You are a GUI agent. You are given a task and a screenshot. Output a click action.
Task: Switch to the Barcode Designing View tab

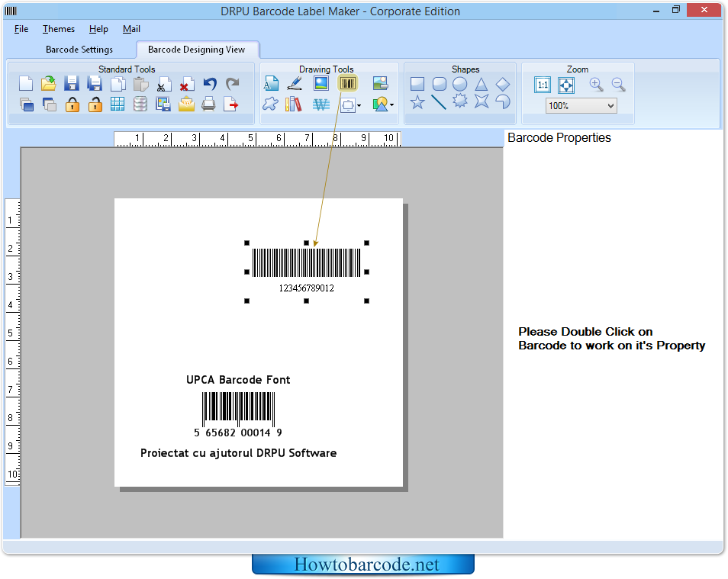point(196,50)
